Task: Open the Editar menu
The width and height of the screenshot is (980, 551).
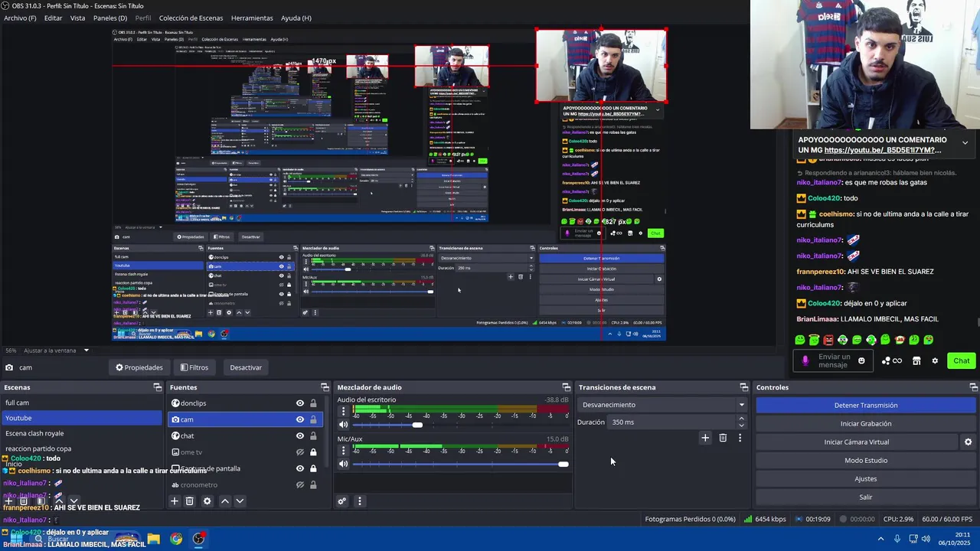Action: click(53, 18)
